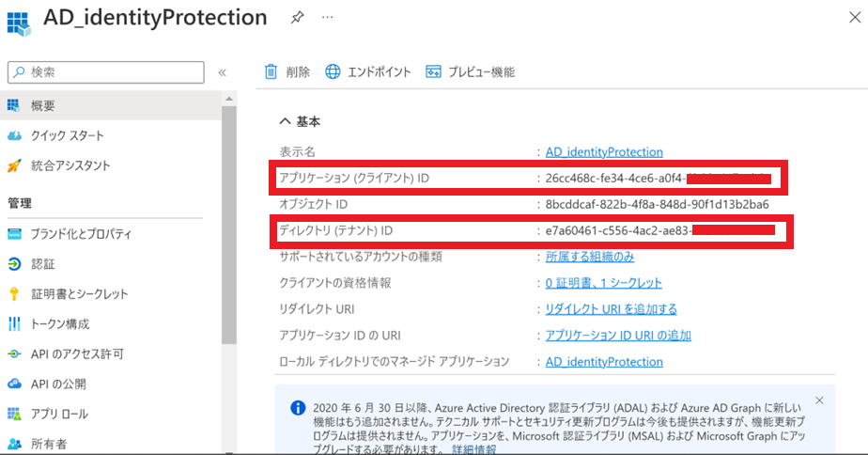The image size is (868, 455).
Task: Click the 削除 button label
Action: [x=298, y=72]
